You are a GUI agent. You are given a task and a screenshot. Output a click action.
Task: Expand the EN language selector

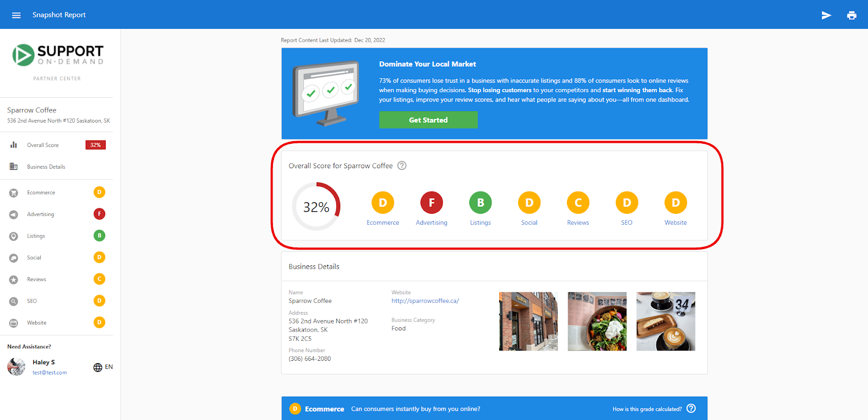109,367
